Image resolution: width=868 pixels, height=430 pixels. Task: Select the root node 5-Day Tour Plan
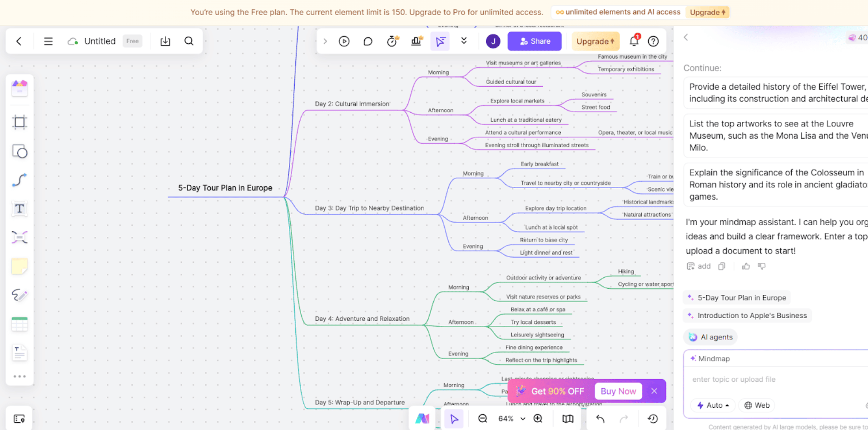point(225,188)
